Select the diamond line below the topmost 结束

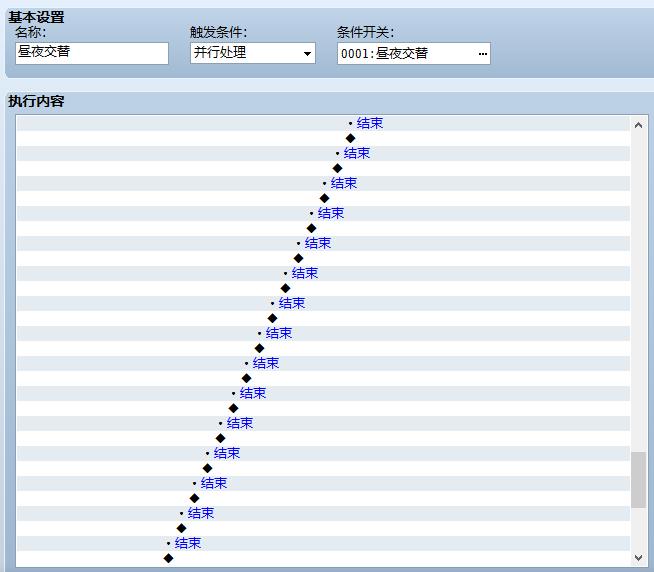click(x=323, y=139)
